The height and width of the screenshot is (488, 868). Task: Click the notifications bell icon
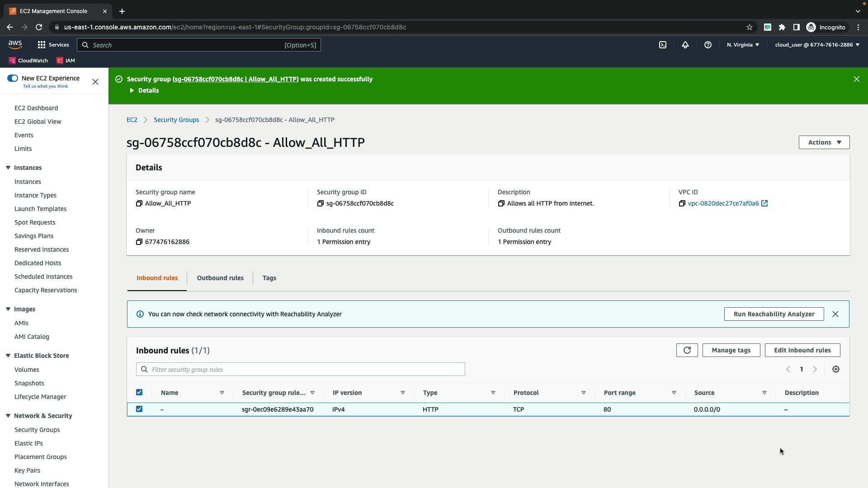pyautogui.click(x=685, y=45)
